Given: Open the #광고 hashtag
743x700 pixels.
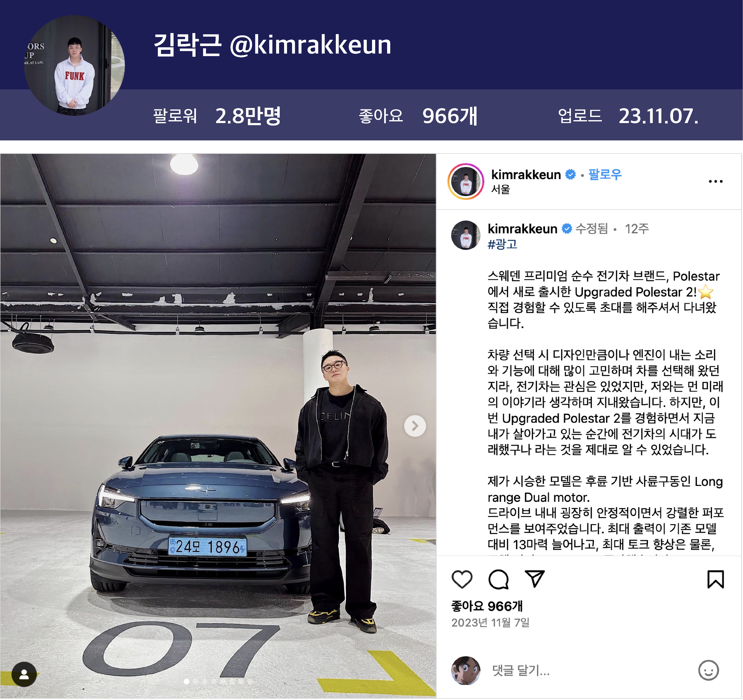Looking at the screenshot, I should tap(502, 244).
